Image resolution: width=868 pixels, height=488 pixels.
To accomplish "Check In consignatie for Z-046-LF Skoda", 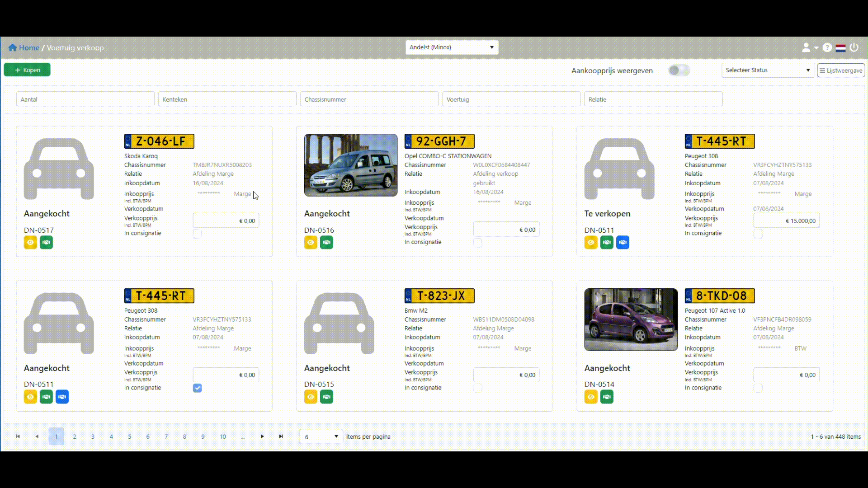I will pyautogui.click(x=197, y=234).
